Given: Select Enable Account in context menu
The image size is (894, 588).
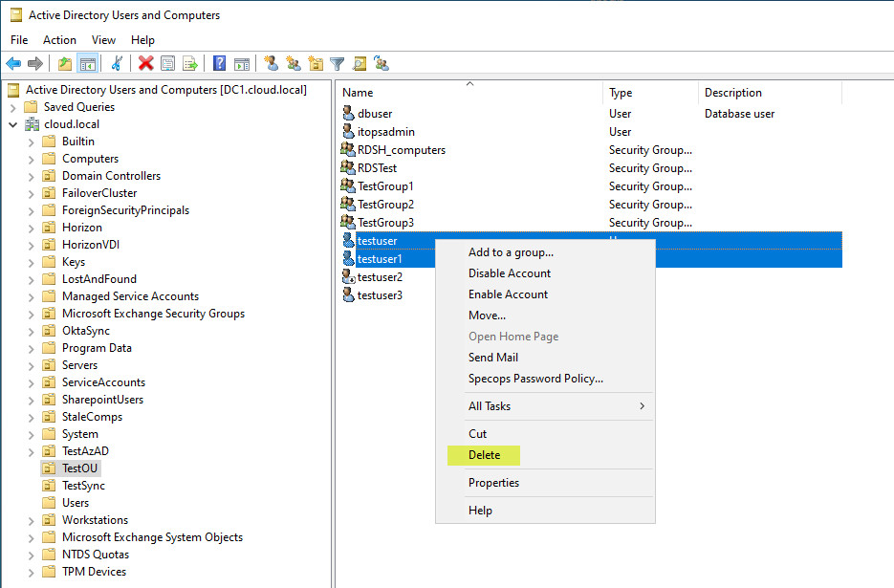Looking at the screenshot, I should [508, 294].
